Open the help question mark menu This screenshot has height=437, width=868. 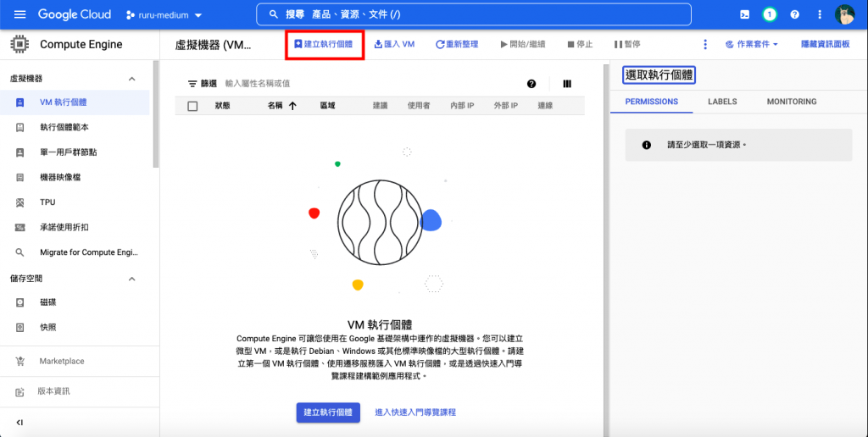(x=795, y=15)
